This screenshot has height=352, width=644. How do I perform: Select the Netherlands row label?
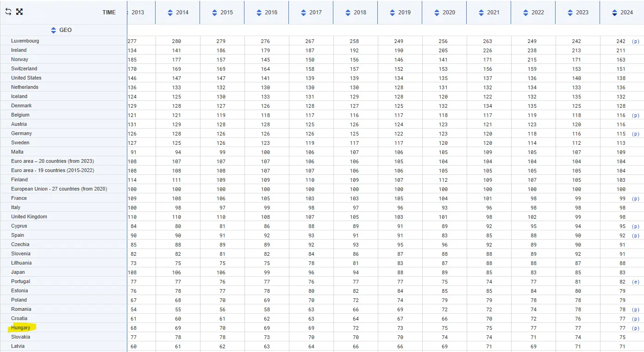(25, 87)
